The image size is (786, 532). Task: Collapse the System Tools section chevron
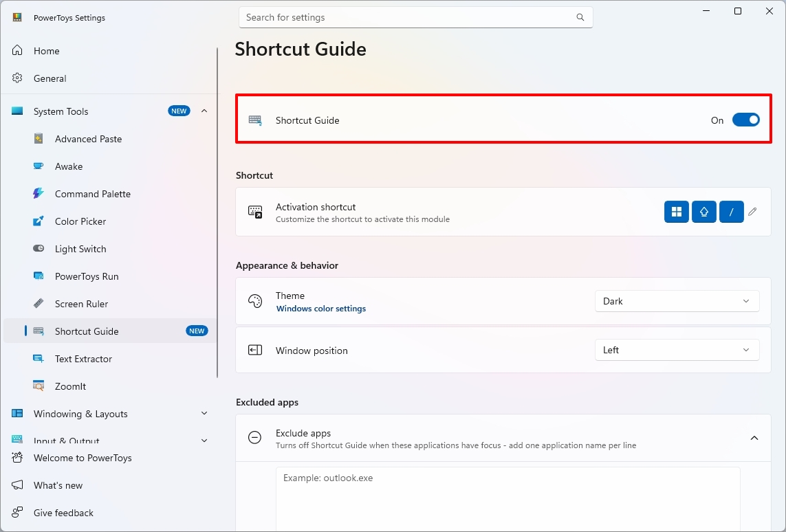[204, 111]
